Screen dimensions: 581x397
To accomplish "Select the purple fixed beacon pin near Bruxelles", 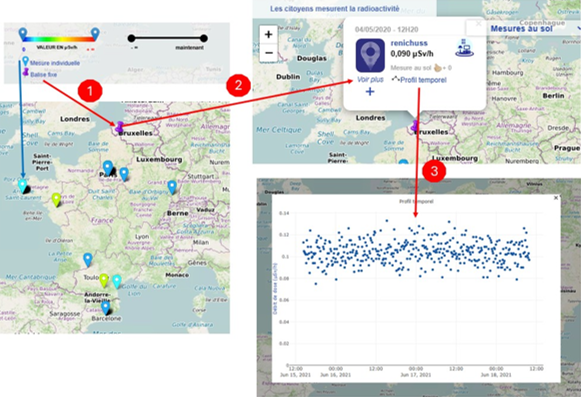I will [x=119, y=127].
